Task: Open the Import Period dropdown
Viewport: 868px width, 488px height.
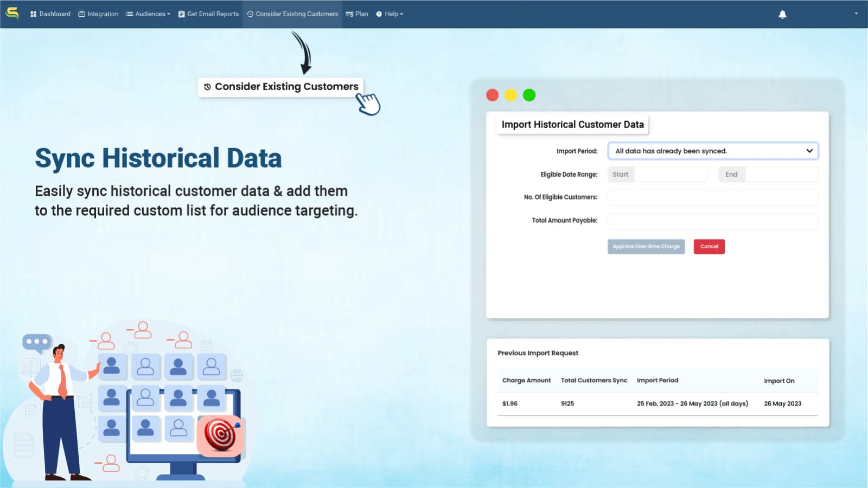Action: pos(712,151)
